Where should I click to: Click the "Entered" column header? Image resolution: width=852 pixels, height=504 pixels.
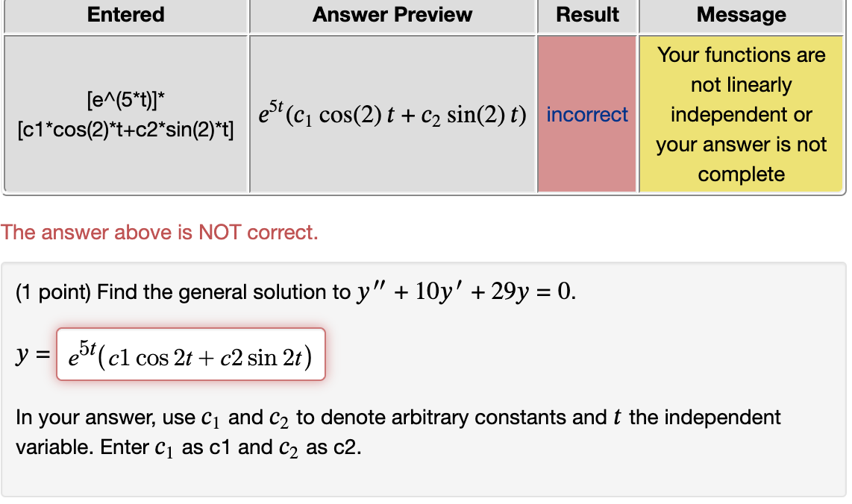pyautogui.click(x=125, y=15)
